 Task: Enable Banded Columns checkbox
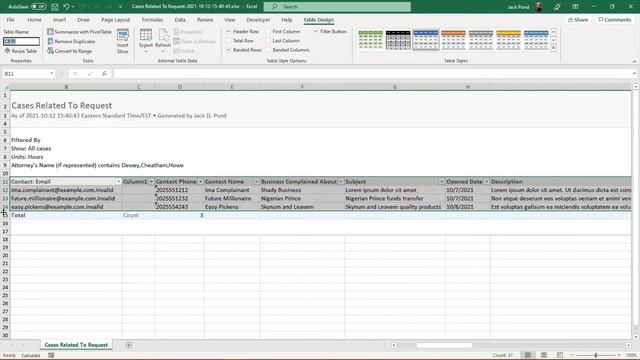point(268,50)
